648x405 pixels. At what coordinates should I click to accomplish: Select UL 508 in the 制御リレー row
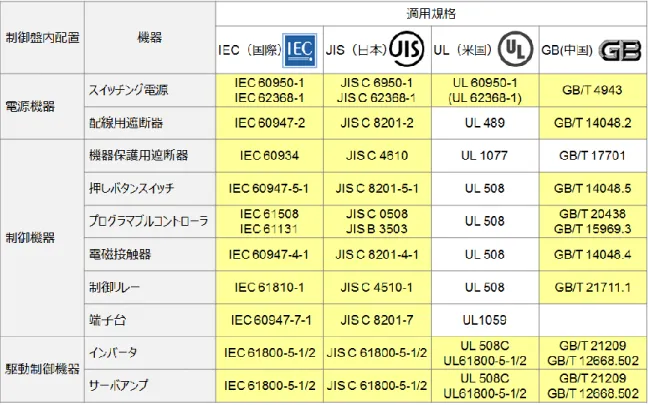[x=485, y=287]
